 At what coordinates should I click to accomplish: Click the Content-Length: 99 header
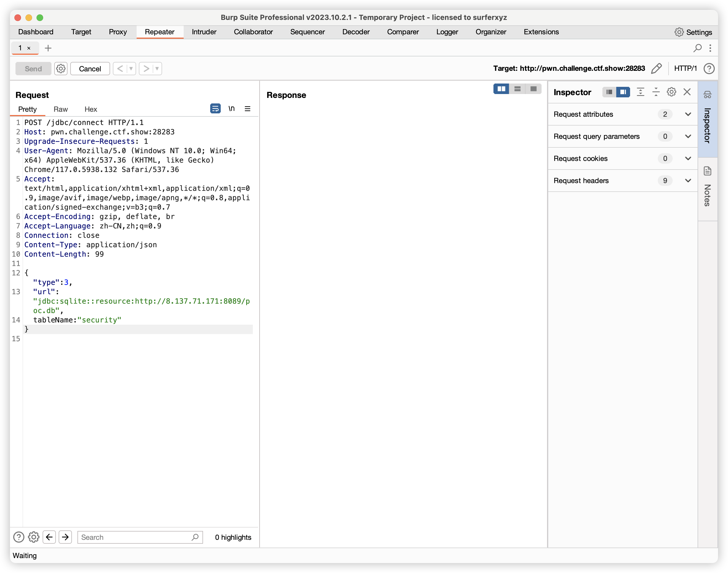click(64, 254)
